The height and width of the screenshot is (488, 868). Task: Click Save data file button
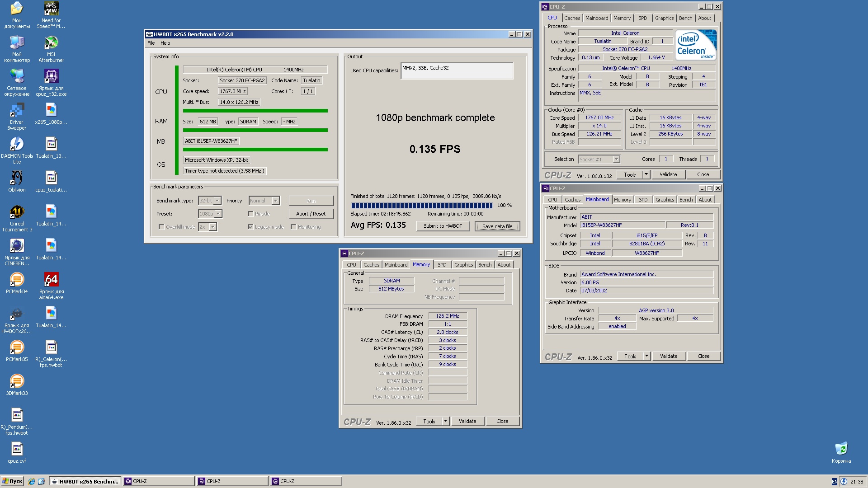(497, 226)
